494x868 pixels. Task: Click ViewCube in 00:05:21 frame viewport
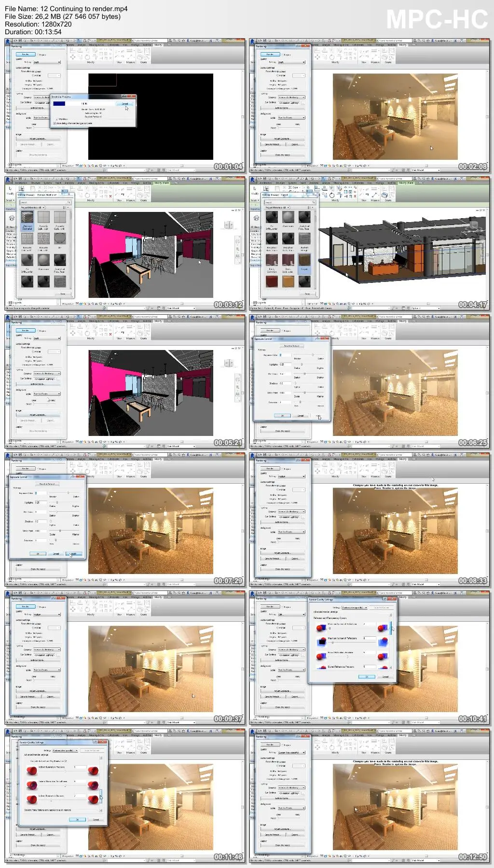pyautogui.click(x=228, y=363)
